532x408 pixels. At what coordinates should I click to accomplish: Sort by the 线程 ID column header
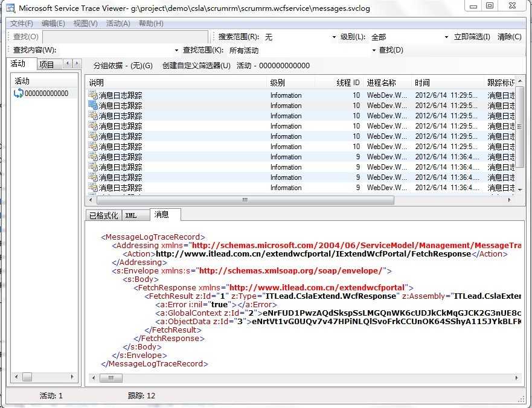[339, 83]
